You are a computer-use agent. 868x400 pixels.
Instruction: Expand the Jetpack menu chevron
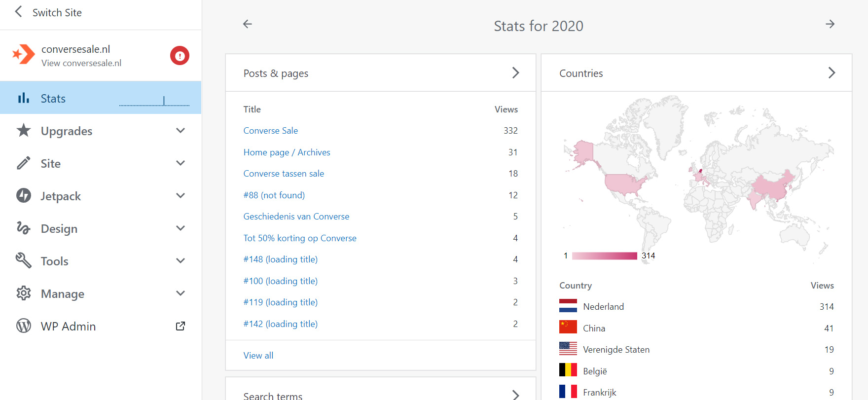[181, 195]
